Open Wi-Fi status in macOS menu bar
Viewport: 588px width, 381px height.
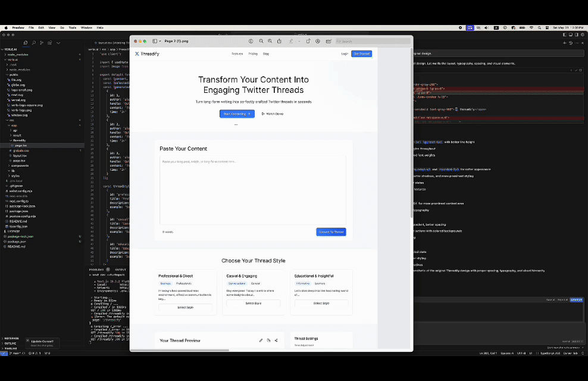(x=531, y=28)
